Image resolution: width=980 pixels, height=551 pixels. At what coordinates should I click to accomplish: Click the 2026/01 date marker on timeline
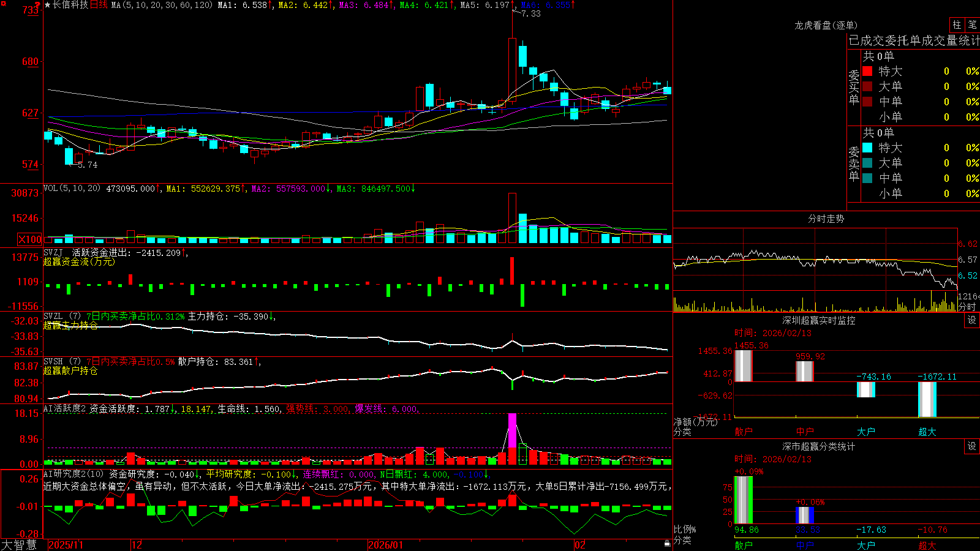coord(386,545)
